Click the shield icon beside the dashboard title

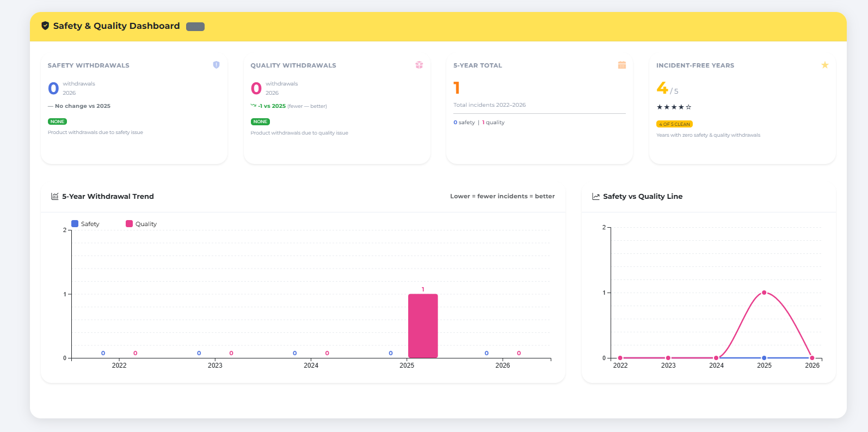tap(45, 26)
